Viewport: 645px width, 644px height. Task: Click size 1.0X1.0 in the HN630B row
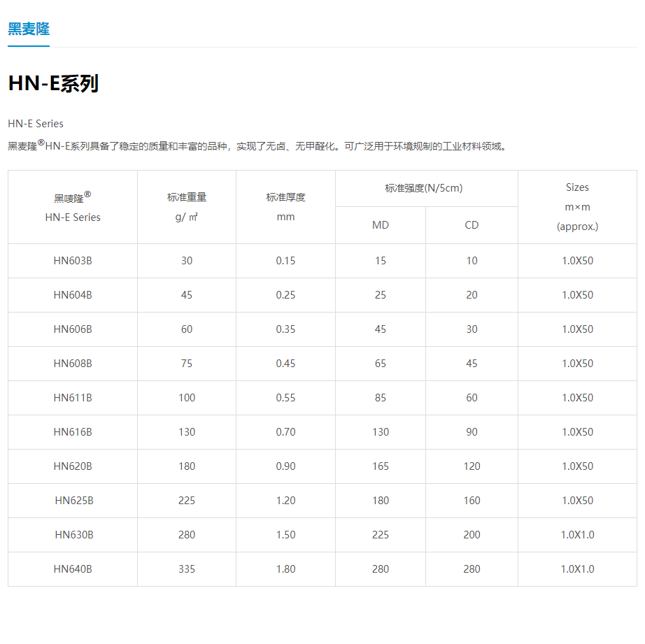[578, 535]
